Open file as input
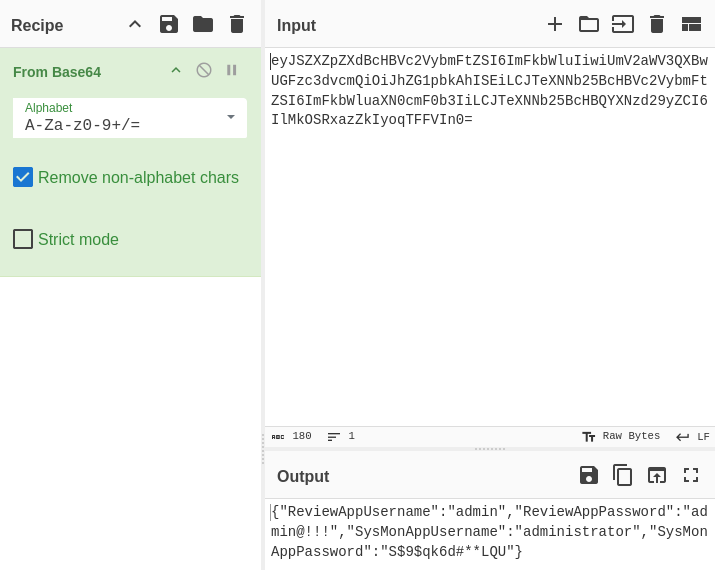The width and height of the screenshot is (715, 570). click(623, 24)
